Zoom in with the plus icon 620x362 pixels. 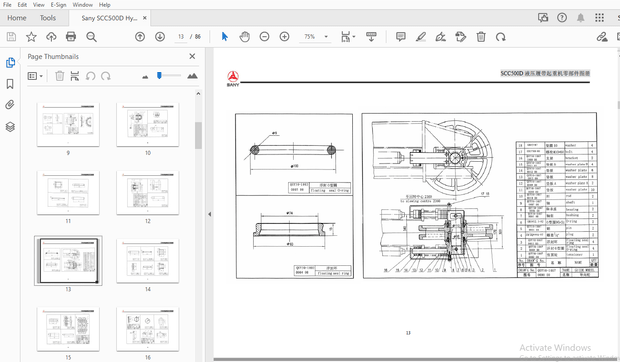coord(284,37)
